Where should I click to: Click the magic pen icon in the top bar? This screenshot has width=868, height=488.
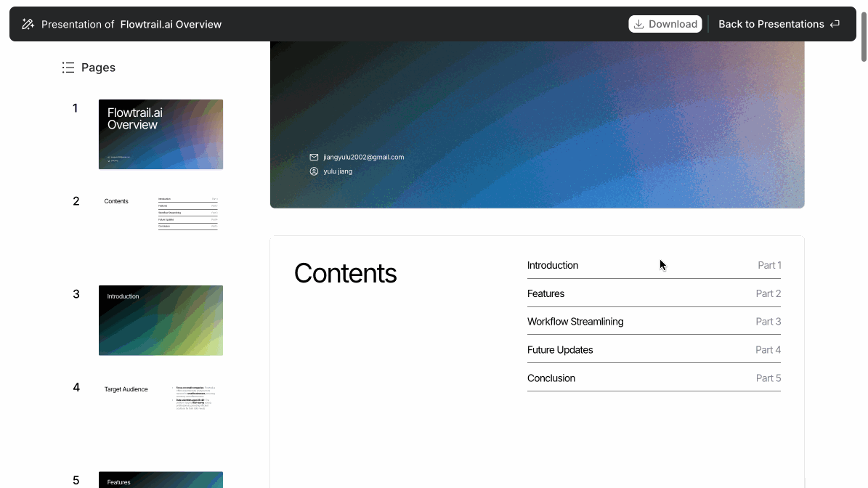pyautogui.click(x=28, y=23)
